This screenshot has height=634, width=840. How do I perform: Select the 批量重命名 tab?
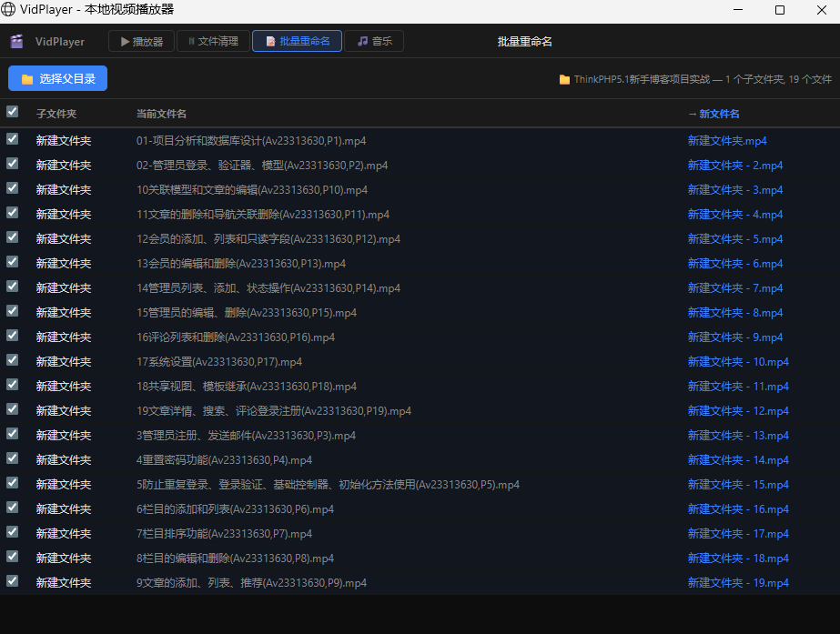pyautogui.click(x=297, y=41)
